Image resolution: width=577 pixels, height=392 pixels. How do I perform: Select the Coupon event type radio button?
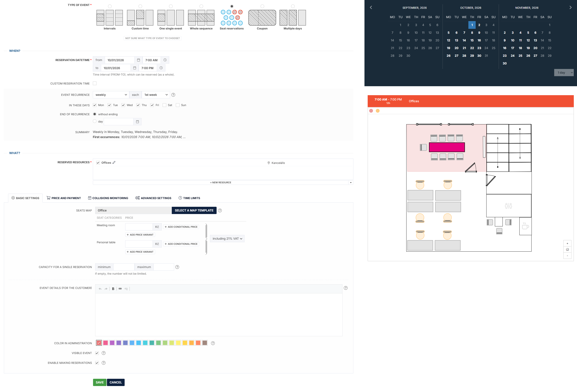[262, 6]
